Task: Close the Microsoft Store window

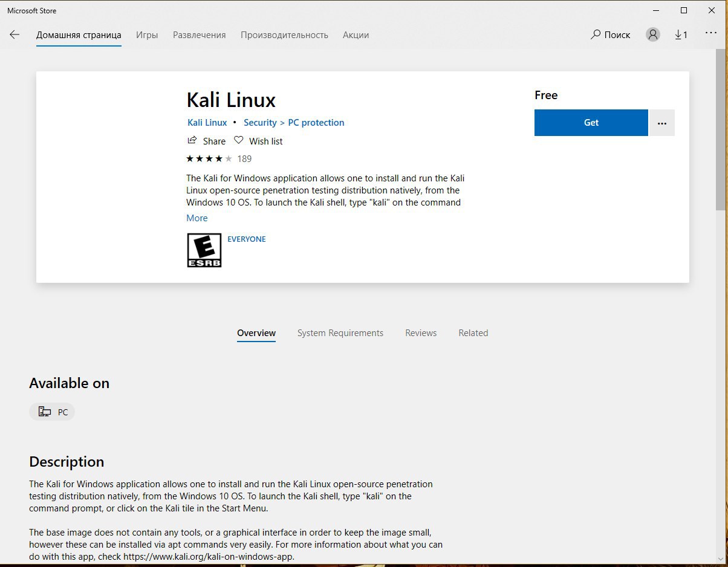Action: pyautogui.click(x=712, y=10)
